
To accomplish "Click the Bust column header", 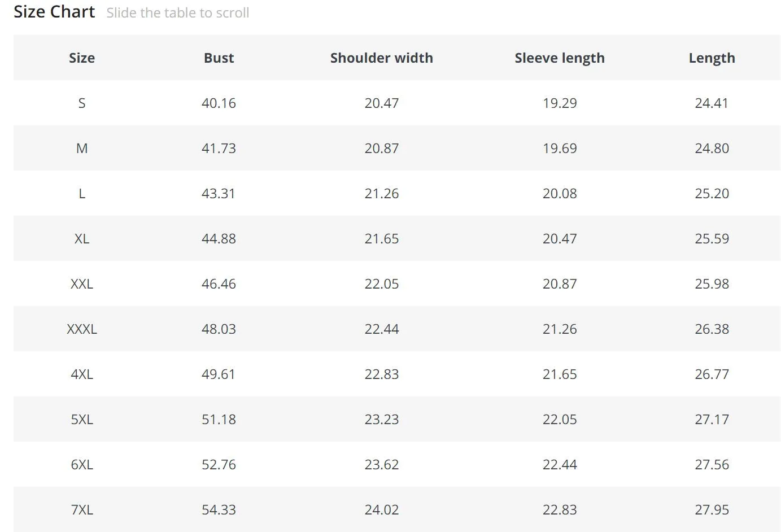I will coord(219,58).
